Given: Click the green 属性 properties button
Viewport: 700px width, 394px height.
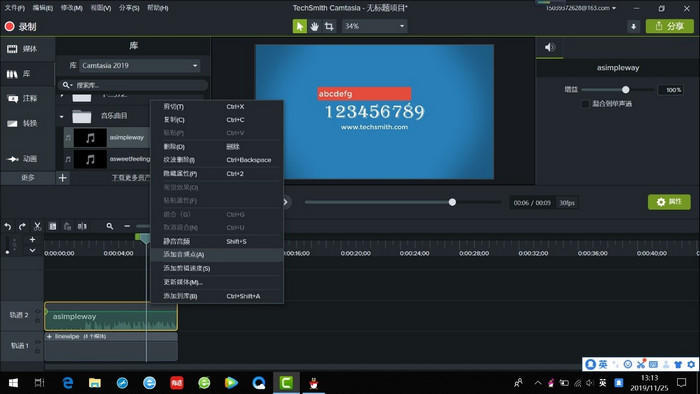Looking at the screenshot, I should [669, 202].
